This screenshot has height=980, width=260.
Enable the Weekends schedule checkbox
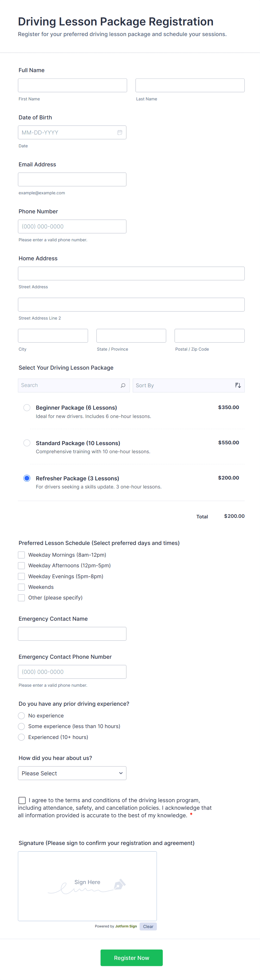click(22, 587)
